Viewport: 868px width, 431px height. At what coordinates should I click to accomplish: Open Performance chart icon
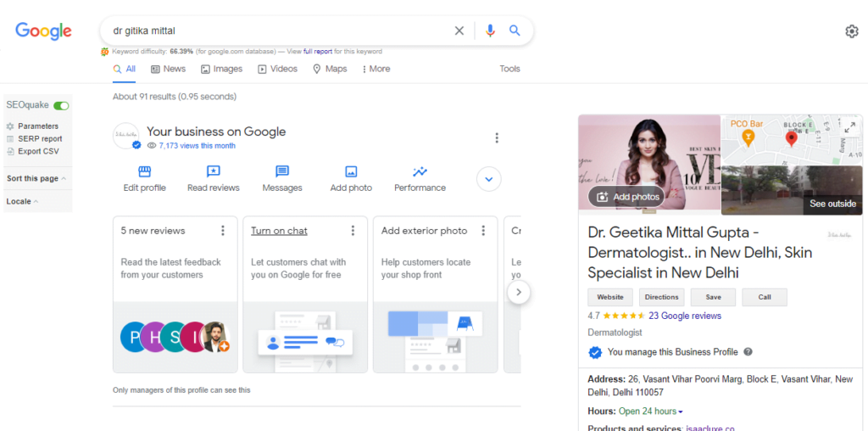420,171
